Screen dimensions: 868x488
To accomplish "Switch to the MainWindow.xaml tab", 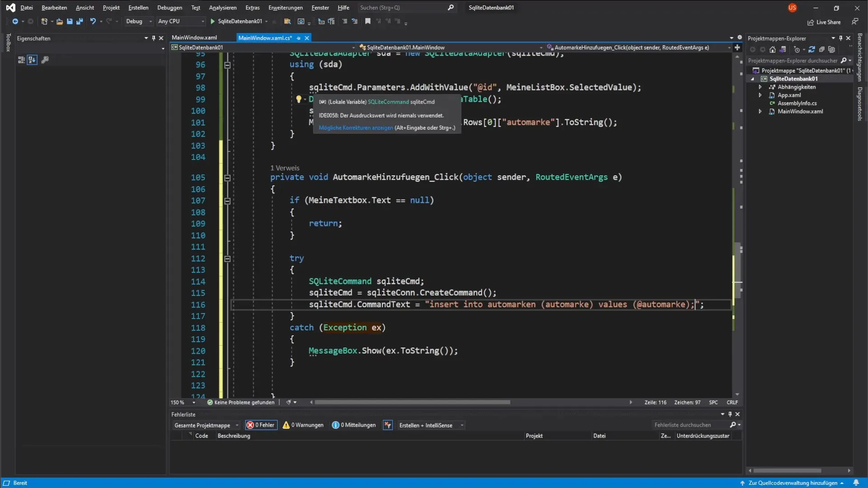I will point(194,38).
